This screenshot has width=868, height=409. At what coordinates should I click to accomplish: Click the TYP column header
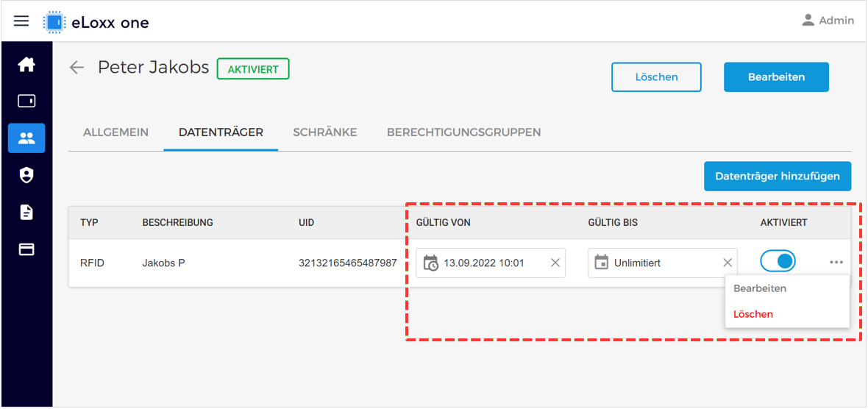(x=88, y=222)
